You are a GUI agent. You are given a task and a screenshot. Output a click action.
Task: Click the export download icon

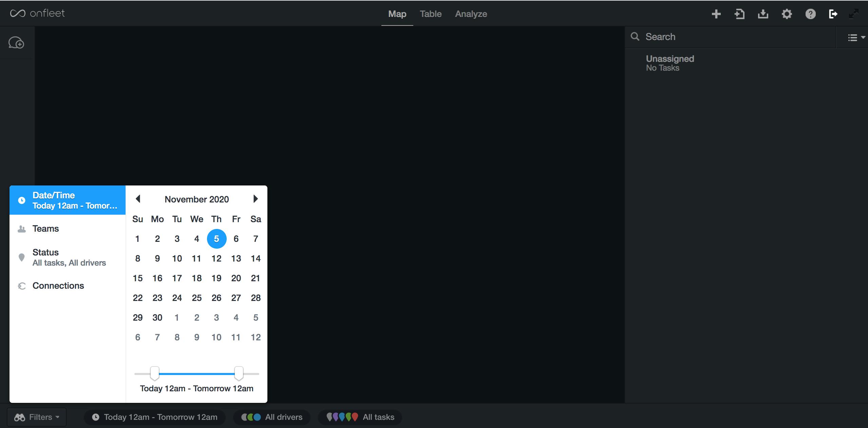(x=763, y=14)
